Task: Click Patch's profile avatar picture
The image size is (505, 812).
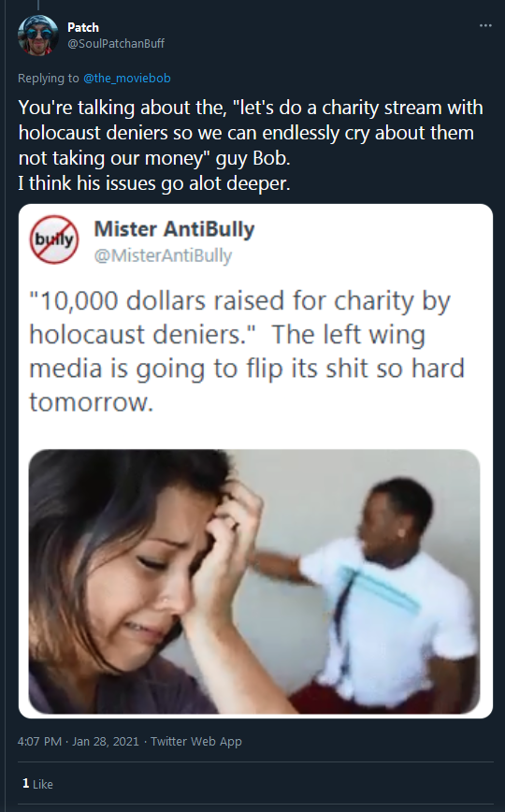Action: tap(37, 35)
